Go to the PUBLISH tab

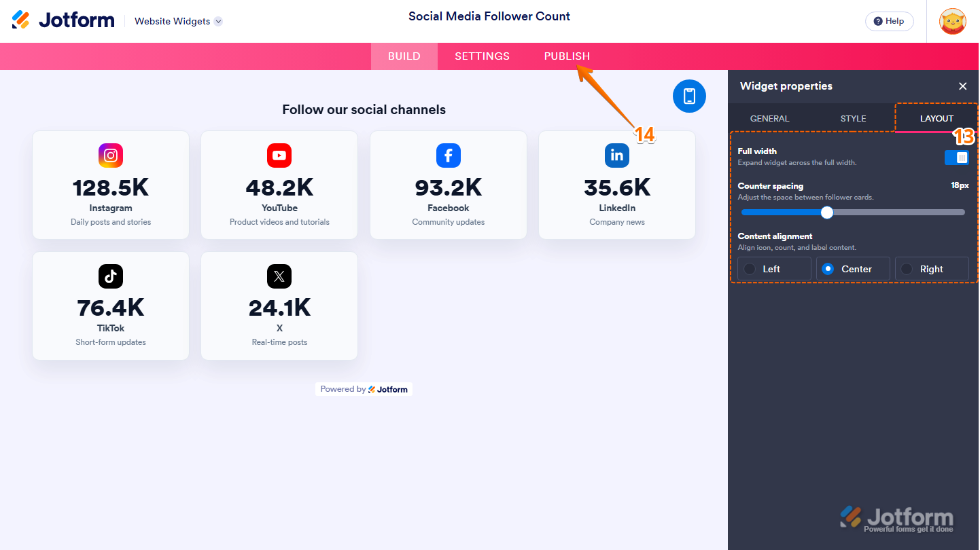pos(567,56)
